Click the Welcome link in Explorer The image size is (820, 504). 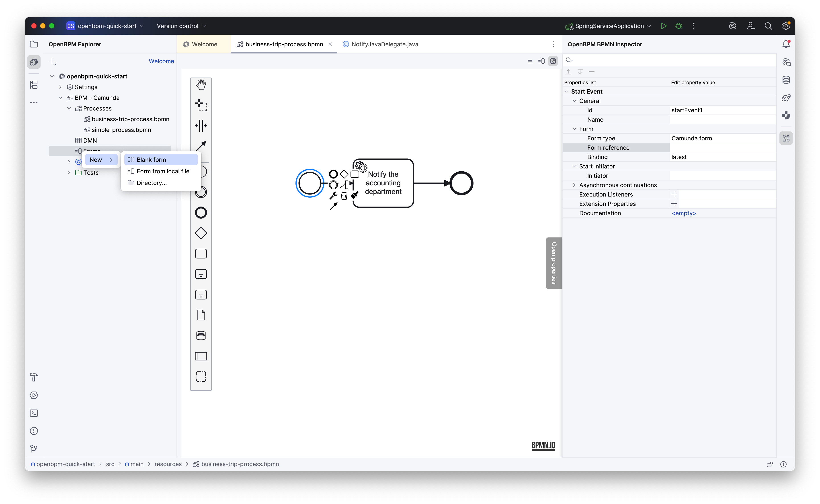click(161, 61)
